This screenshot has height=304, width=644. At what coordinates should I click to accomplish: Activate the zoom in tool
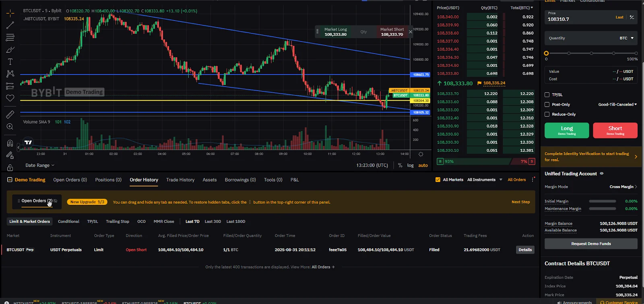coord(10,127)
